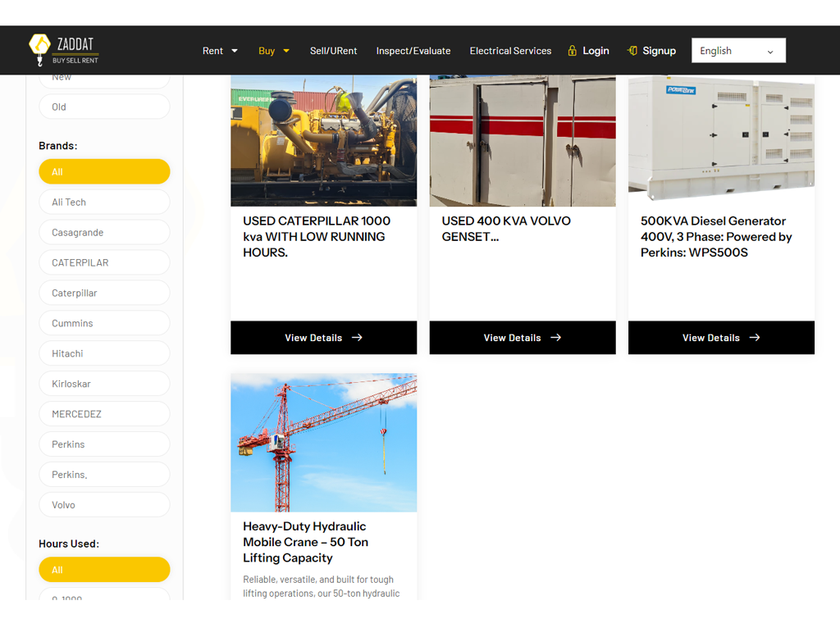The image size is (840, 628).
Task: Filter by MERCEDEZ brand
Action: [x=104, y=414]
